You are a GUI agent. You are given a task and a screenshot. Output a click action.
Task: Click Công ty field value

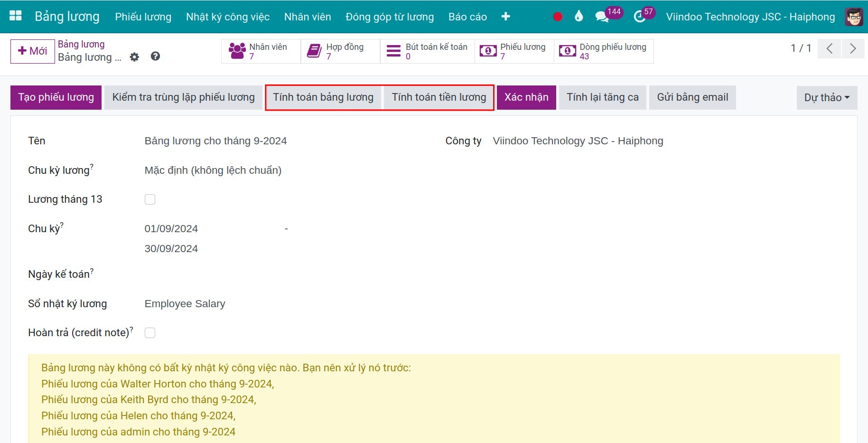coord(578,141)
